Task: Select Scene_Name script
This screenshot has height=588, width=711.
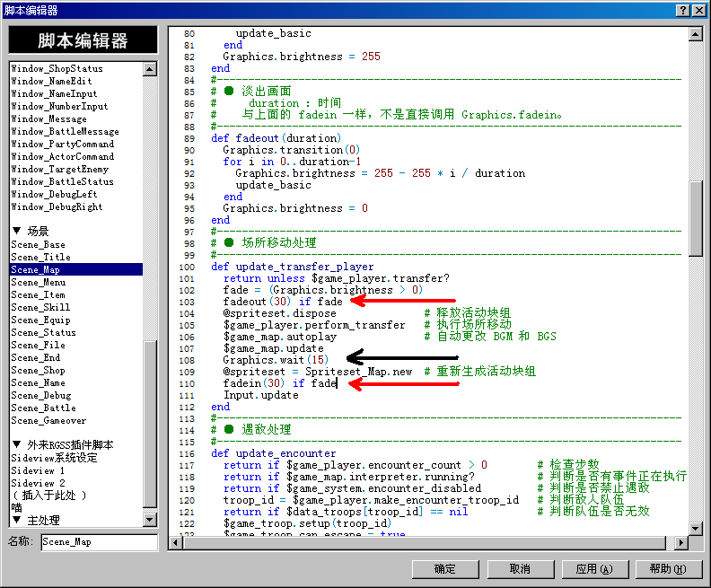Action: [x=38, y=383]
